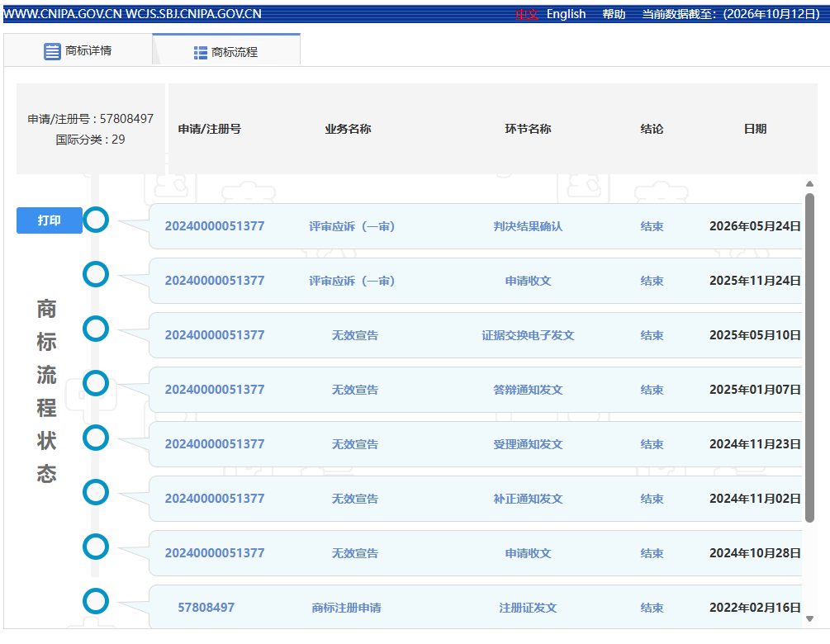Open the 帮助 help link
Viewport: 830px width, 644px height.
pos(614,14)
